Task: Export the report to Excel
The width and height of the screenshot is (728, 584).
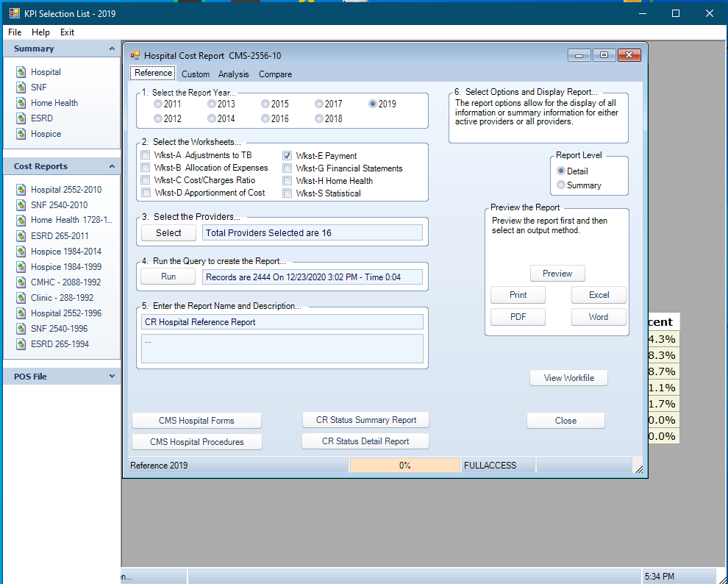Action: point(599,295)
